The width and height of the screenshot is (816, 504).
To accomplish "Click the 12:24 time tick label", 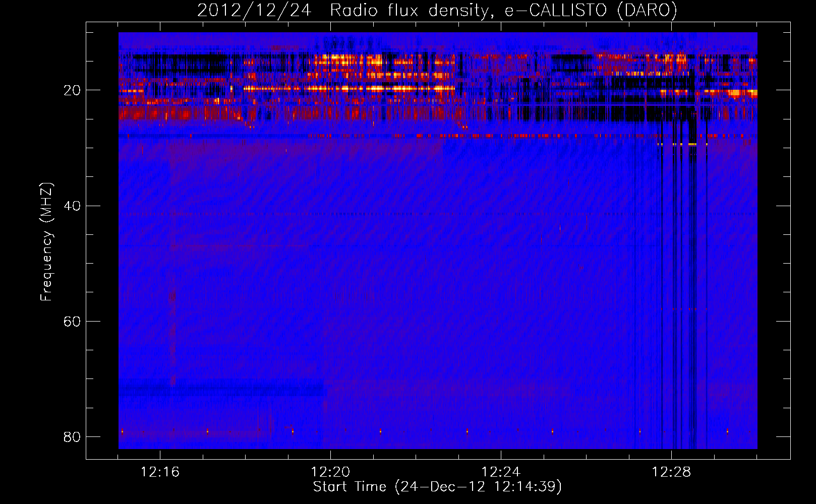I will pos(501,472).
